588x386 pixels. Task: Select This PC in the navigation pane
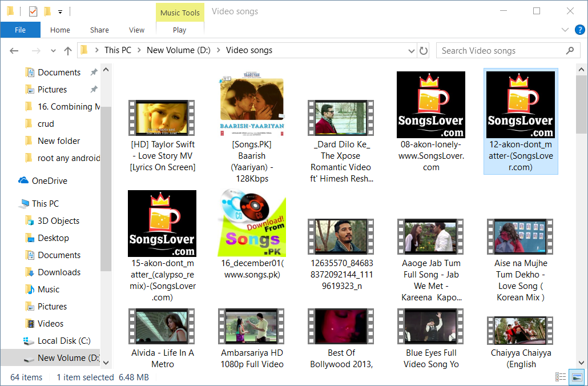[x=39, y=204]
